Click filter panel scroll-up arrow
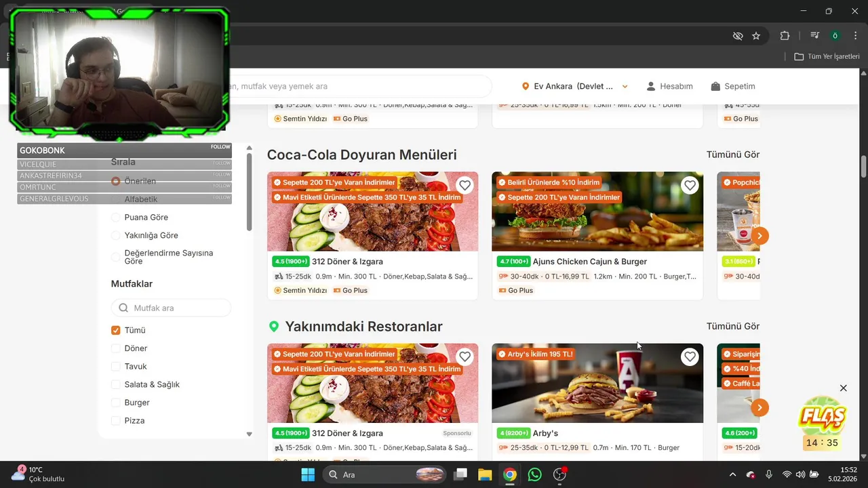The height and width of the screenshot is (488, 868). (249, 148)
